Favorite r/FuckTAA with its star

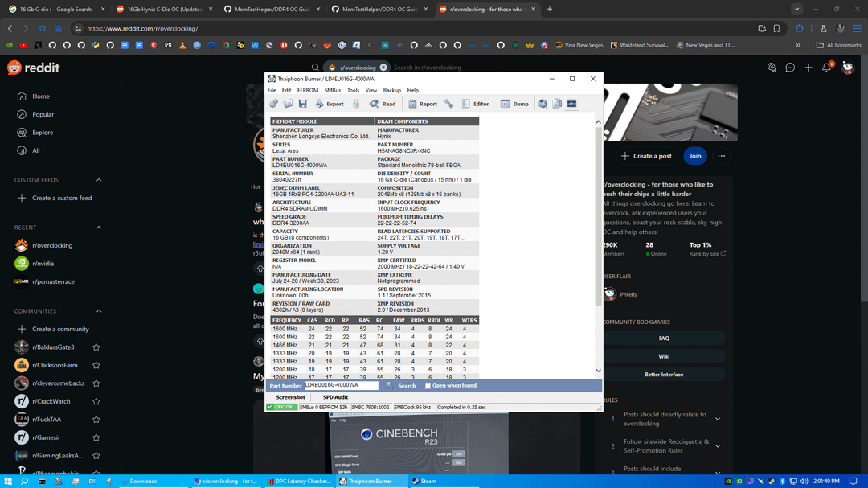pos(96,420)
